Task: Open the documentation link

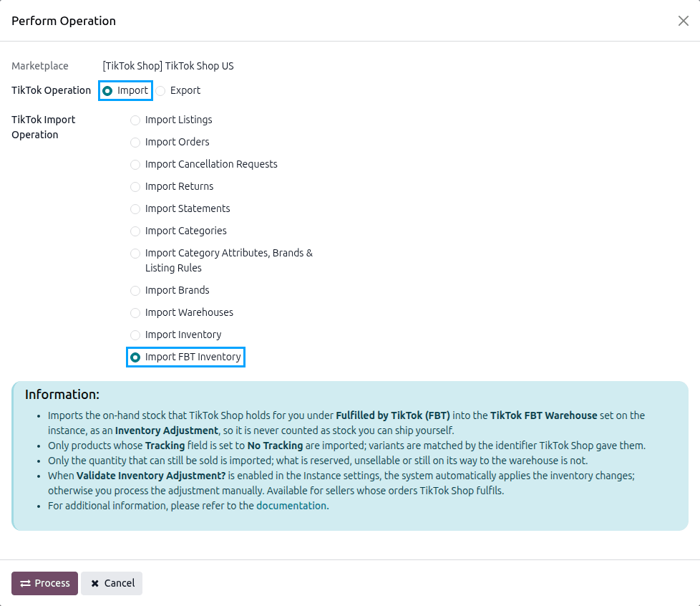Action: pos(291,506)
